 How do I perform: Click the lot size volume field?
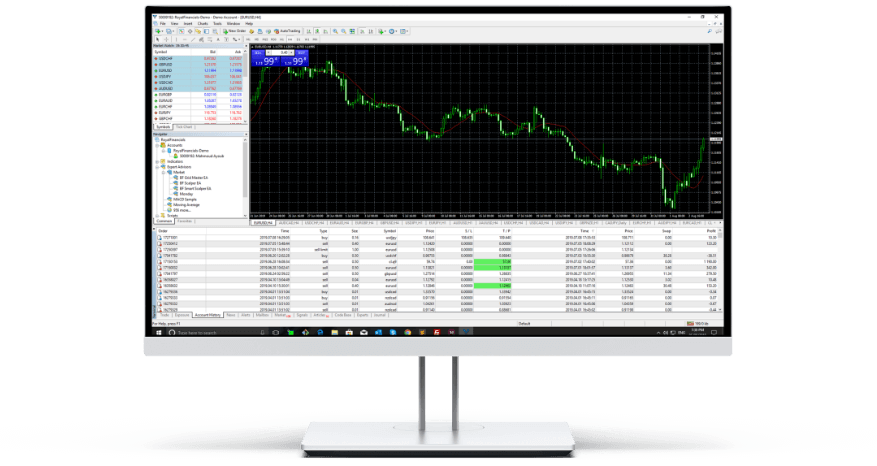282,51
